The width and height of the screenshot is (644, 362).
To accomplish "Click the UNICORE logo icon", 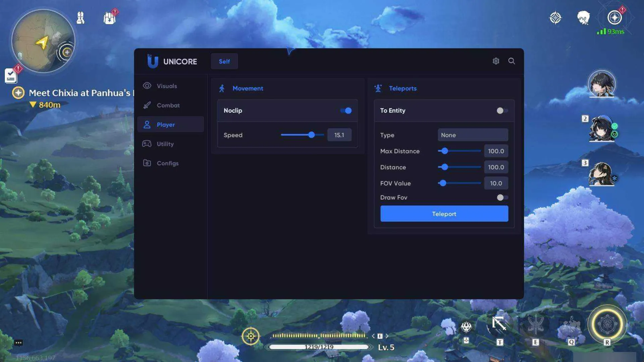I will [152, 61].
